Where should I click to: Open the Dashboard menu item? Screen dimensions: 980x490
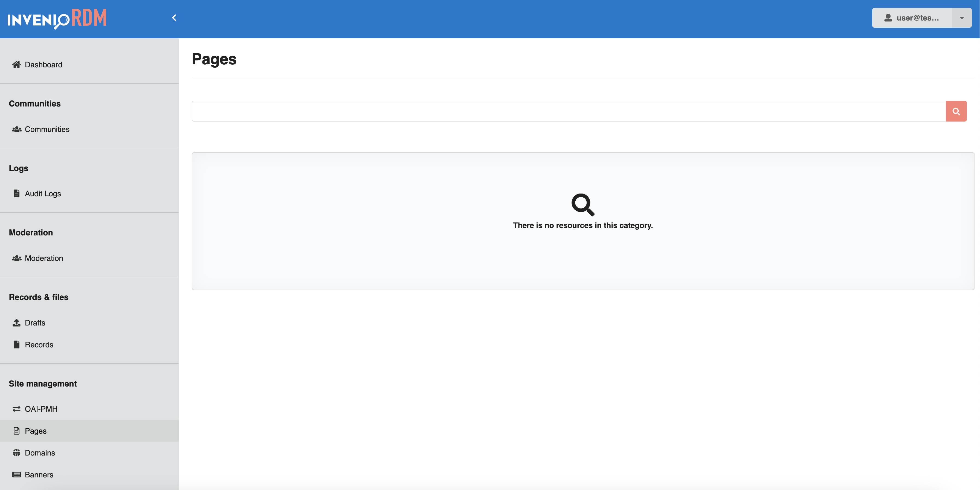[x=89, y=65]
